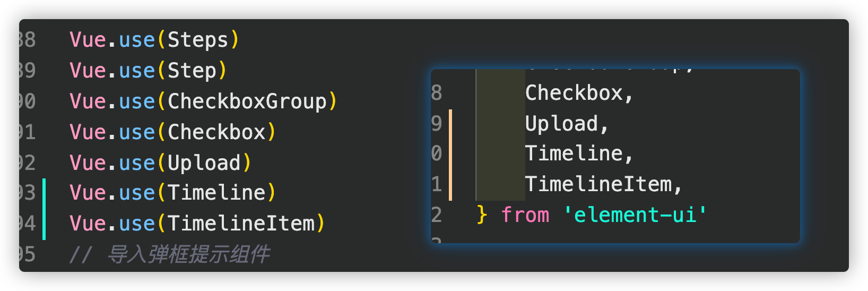Click the Checkbox argument in Vue.use(Checkbox)
The width and height of the screenshot is (868, 291).
[x=216, y=132]
